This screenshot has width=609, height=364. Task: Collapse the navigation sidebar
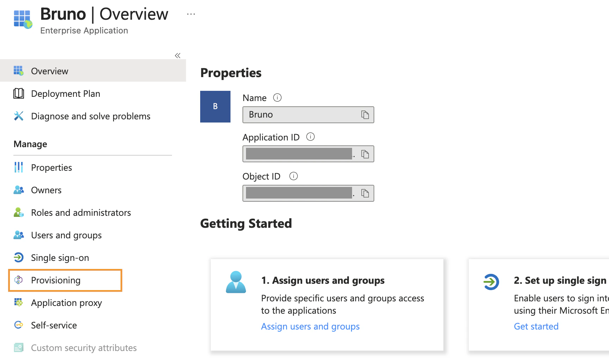coord(178,55)
